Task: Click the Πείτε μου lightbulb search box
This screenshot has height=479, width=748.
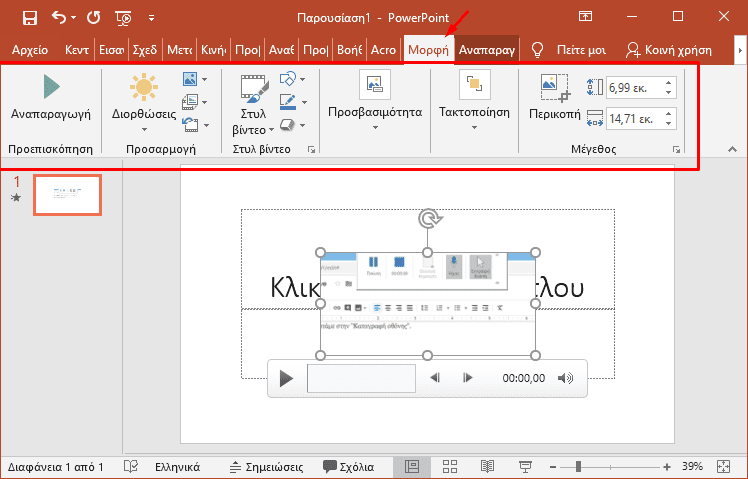Action: (x=568, y=50)
